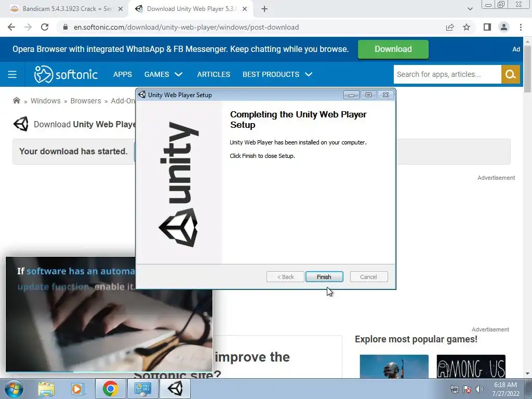Expand the BEST PRODUCTS dropdown
This screenshot has width=532, height=399.
(x=277, y=74)
